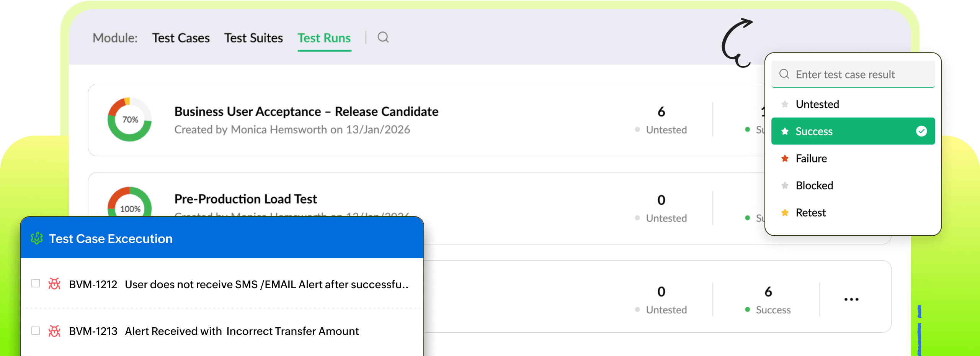980x356 pixels.
Task: Click the 70% progress donut chart
Action: (130, 120)
